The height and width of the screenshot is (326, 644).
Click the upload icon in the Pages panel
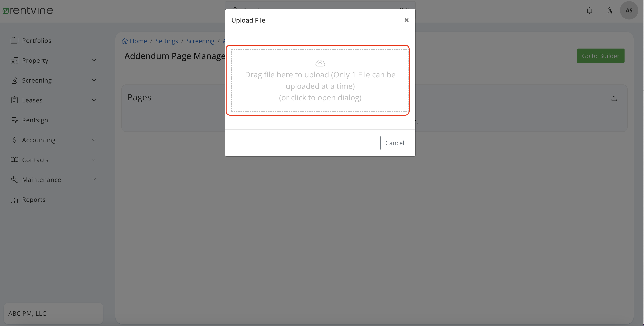614,98
